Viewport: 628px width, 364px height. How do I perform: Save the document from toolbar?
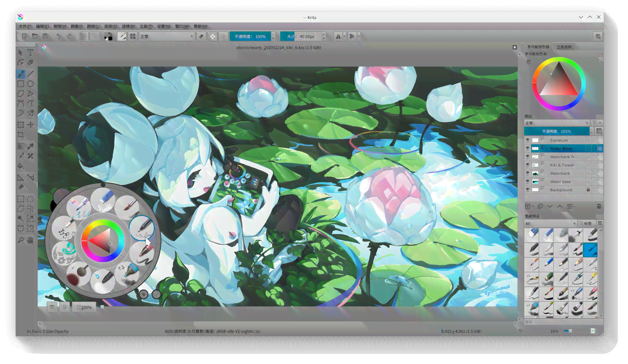click(x=45, y=36)
